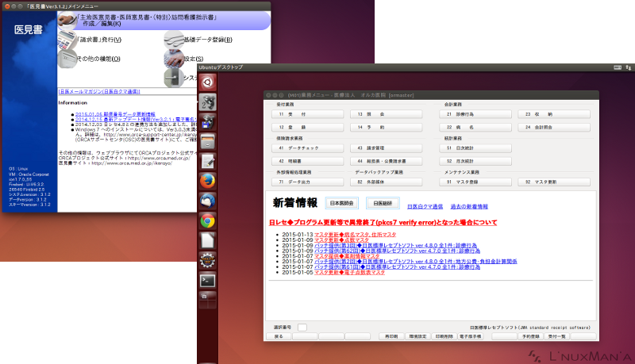The height and width of the screenshot is (364, 635).
Task: Click the 日本医師会 button in 新着情報
Action: tap(342, 203)
